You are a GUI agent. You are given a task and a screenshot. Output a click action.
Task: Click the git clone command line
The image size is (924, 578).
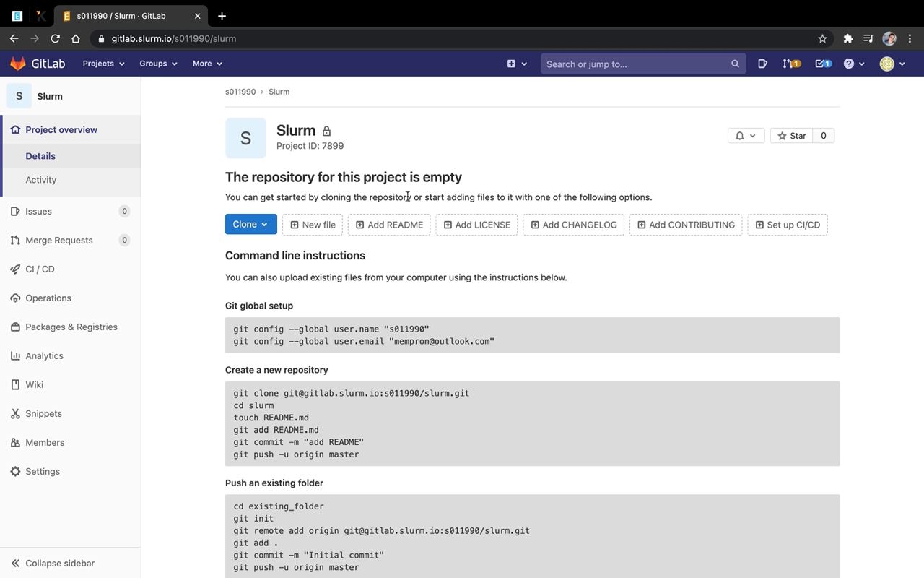pos(352,393)
